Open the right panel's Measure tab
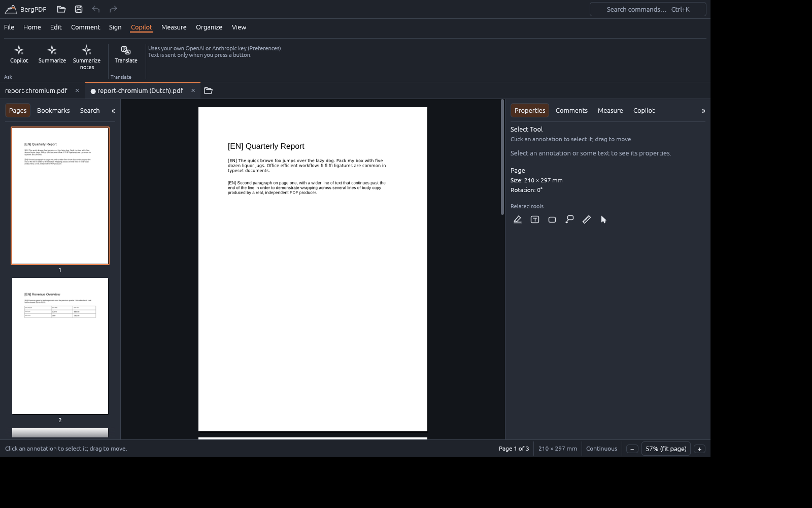The image size is (812, 508). pos(610,110)
